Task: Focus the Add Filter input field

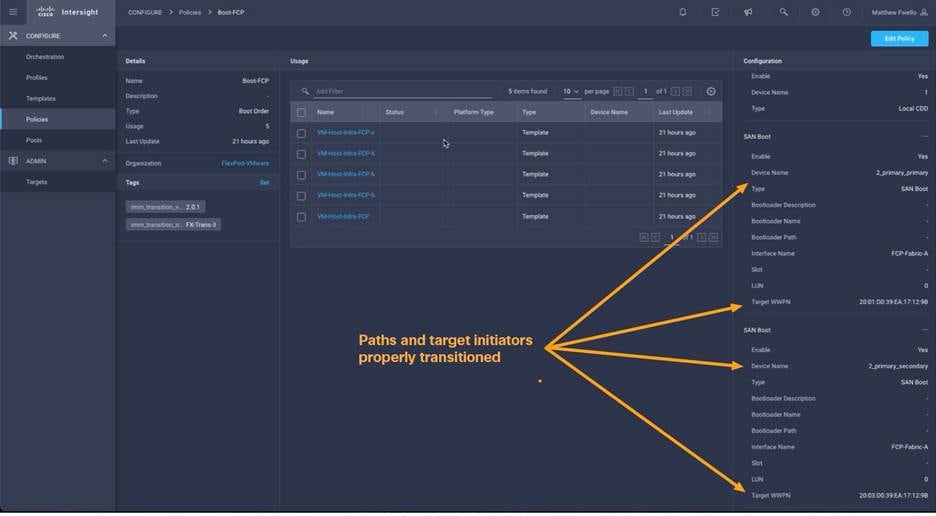Action: coord(403,91)
